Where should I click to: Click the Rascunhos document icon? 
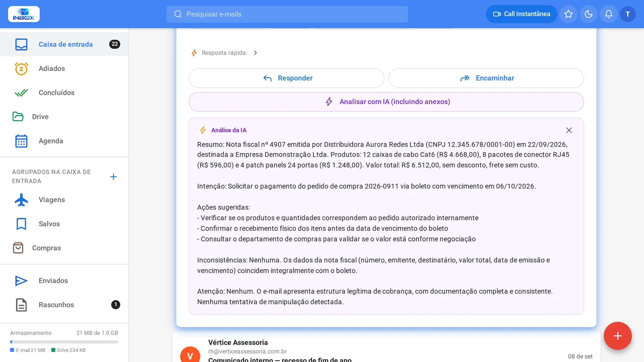(x=21, y=305)
